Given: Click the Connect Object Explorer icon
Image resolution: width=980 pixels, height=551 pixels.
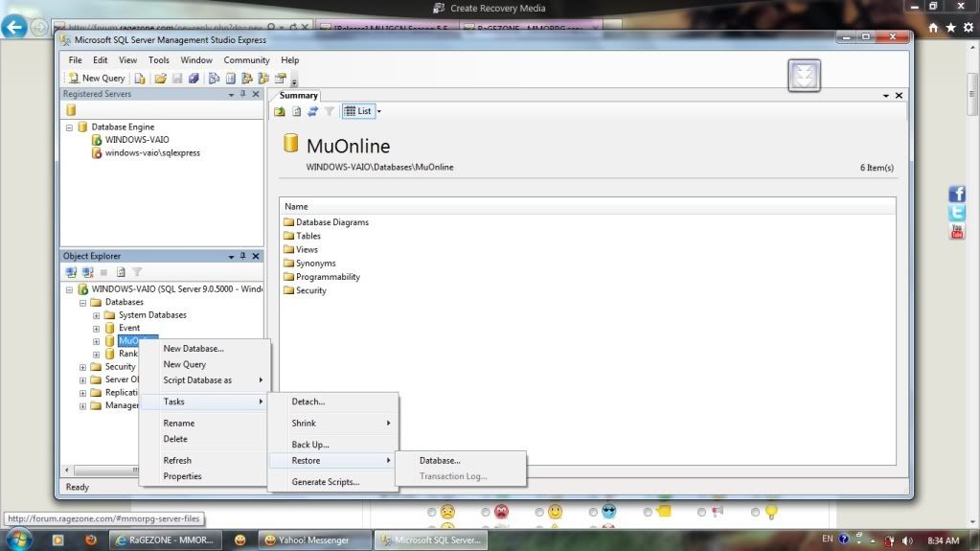Looking at the screenshot, I should point(71,272).
